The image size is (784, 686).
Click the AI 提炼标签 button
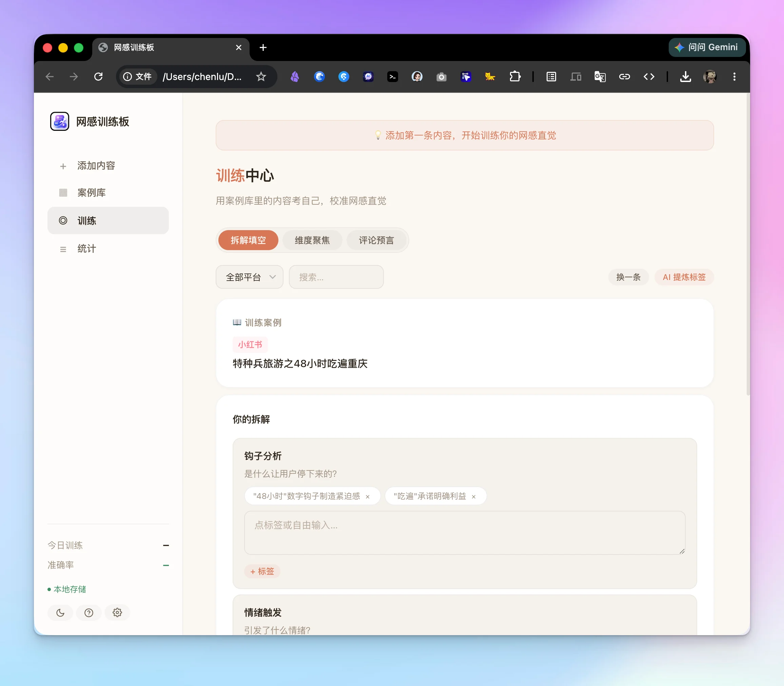(684, 277)
